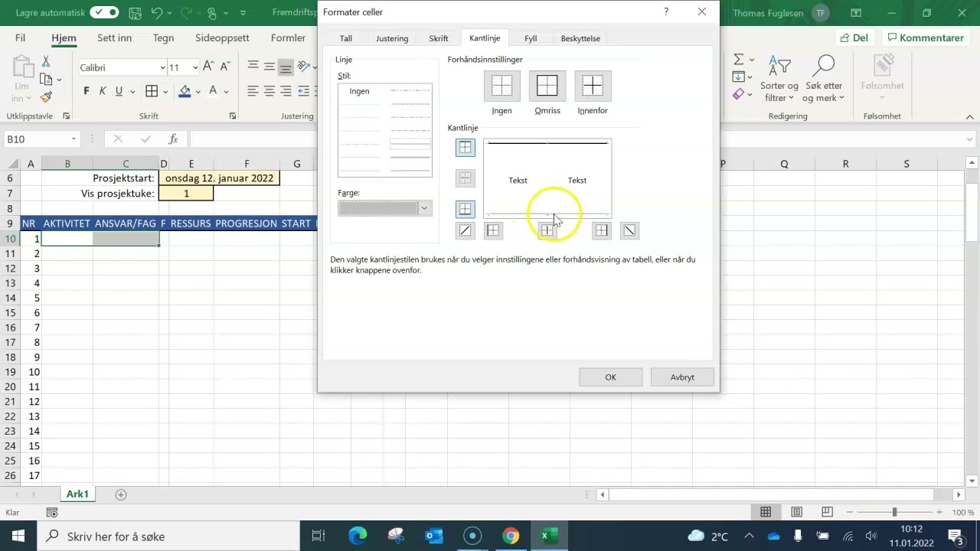Click the format painter brush icon
This screenshot has height=551, width=980.
[46, 97]
